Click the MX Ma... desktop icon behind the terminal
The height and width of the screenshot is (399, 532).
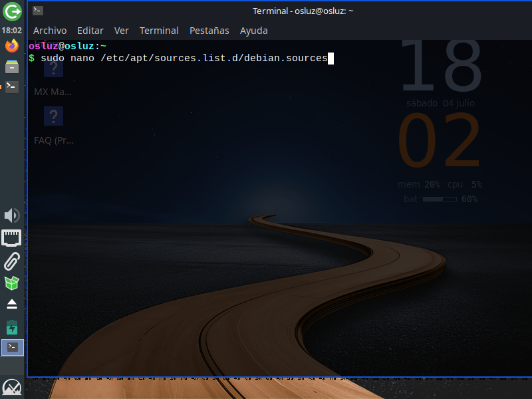(x=53, y=78)
